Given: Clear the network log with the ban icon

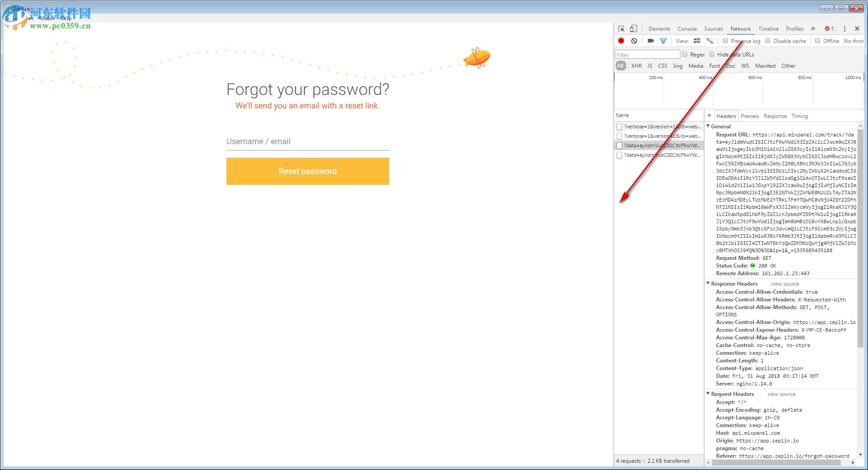Looking at the screenshot, I should coord(634,41).
